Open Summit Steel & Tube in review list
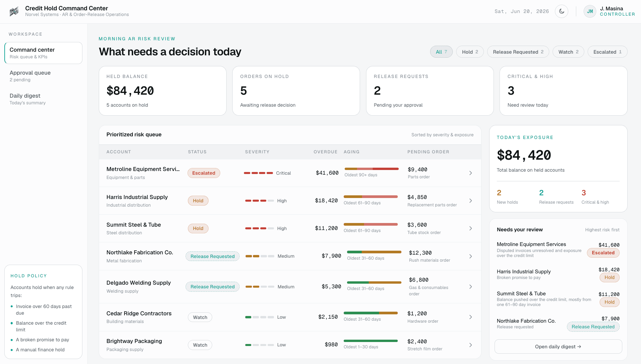 [x=558, y=299]
